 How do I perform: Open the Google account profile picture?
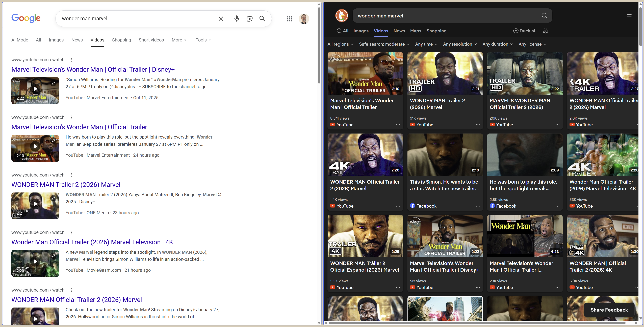coord(304,19)
